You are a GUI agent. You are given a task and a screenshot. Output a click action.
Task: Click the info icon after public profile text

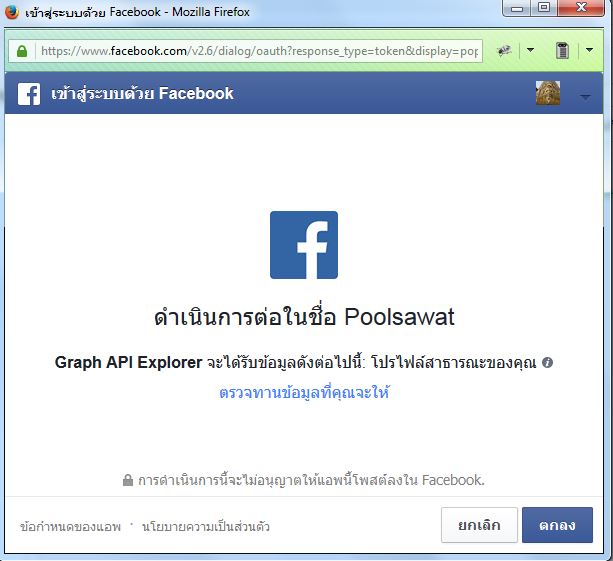[x=547, y=362]
